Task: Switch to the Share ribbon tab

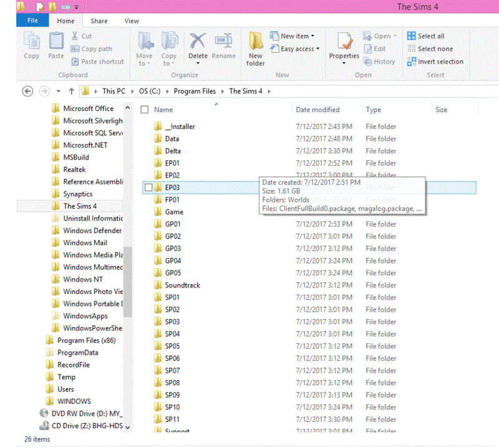Action: [x=99, y=21]
